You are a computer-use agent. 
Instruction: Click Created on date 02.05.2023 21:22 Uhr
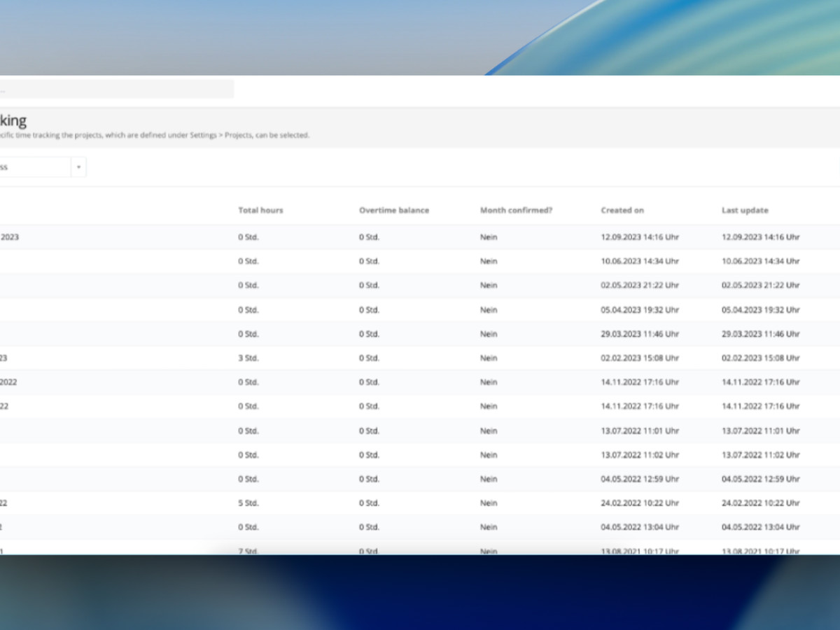coord(640,285)
